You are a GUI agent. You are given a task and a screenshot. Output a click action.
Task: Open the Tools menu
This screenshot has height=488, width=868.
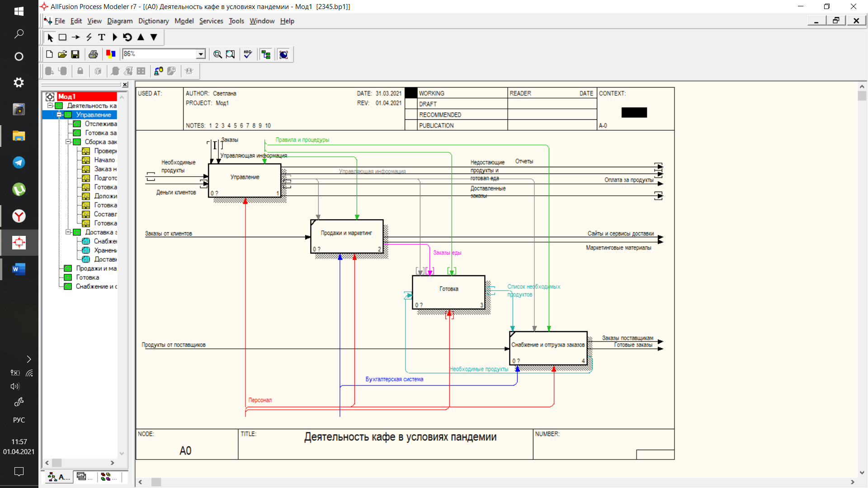[x=236, y=21]
